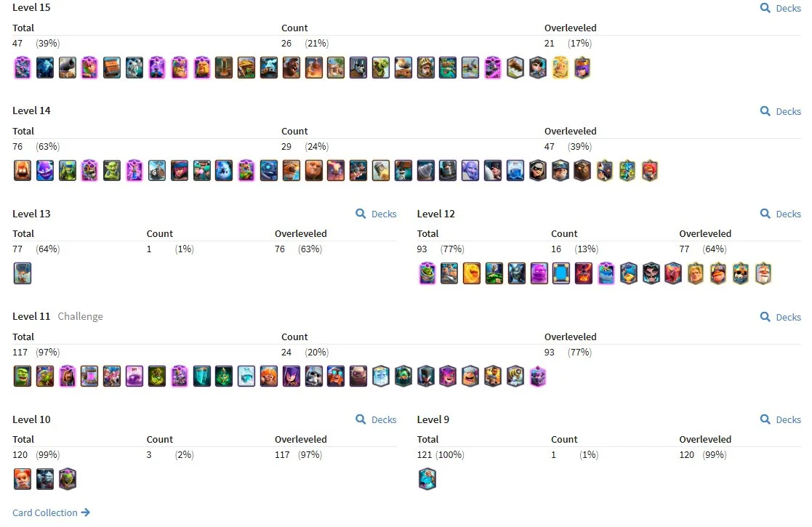
Task: Click the first card in Level 14 row
Action: click(23, 171)
